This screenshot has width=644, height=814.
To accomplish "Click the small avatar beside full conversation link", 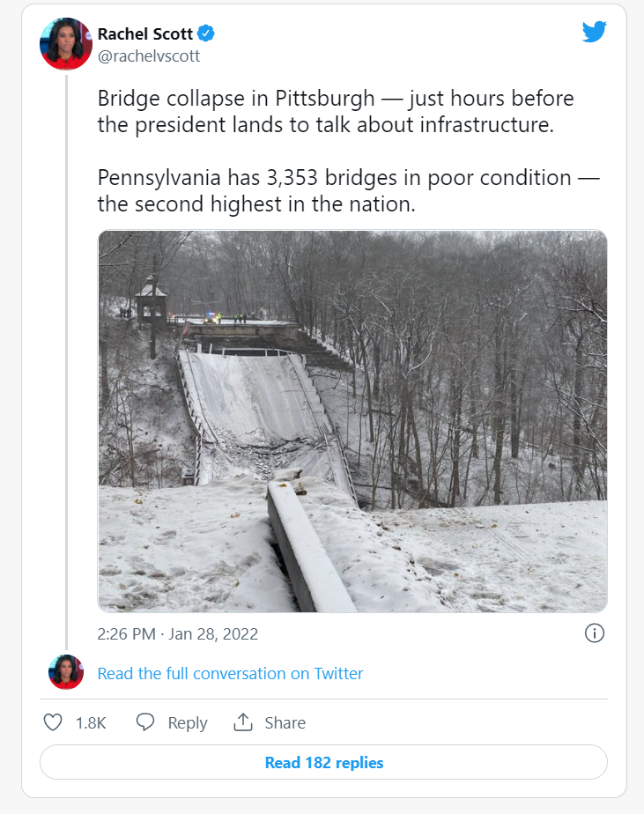I will 66,672.
